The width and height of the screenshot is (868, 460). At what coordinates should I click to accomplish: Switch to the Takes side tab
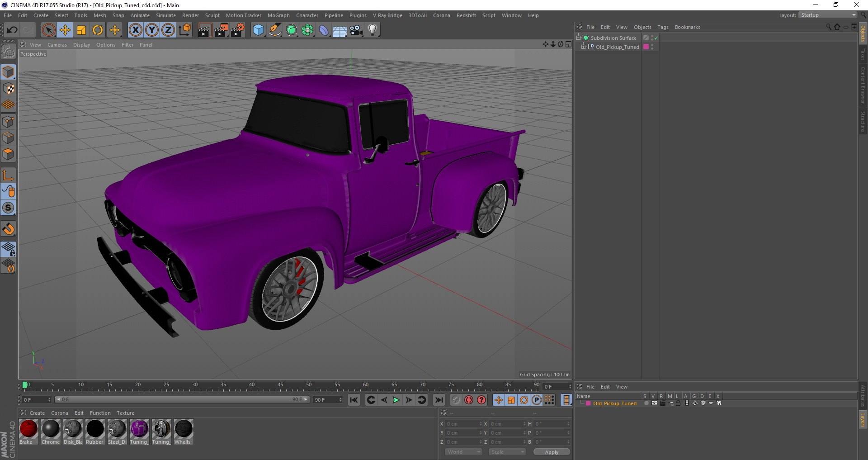point(863,54)
